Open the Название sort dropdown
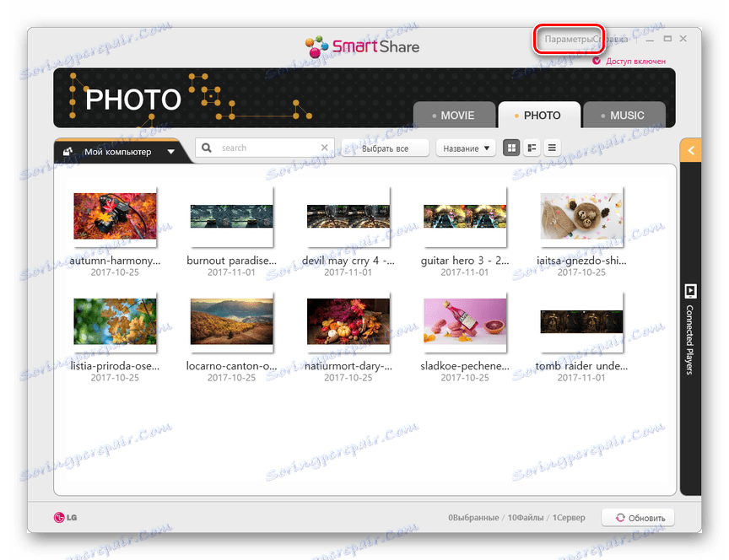 tap(466, 148)
